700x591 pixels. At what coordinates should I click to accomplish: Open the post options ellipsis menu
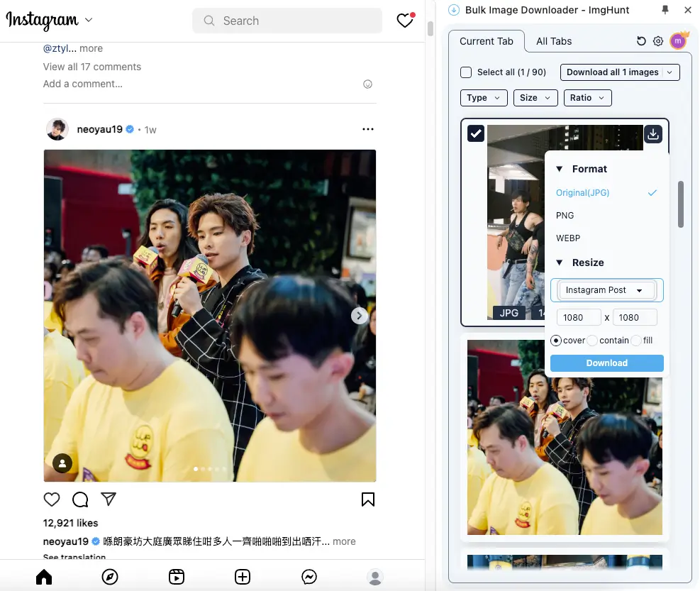pyautogui.click(x=368, y=129)
